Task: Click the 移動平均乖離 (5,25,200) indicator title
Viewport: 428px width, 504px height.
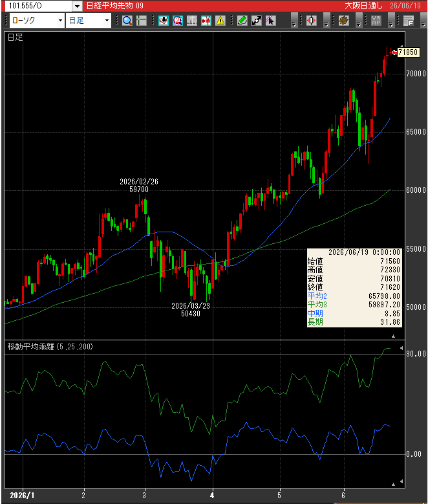Action: click(x=50, y=347)
